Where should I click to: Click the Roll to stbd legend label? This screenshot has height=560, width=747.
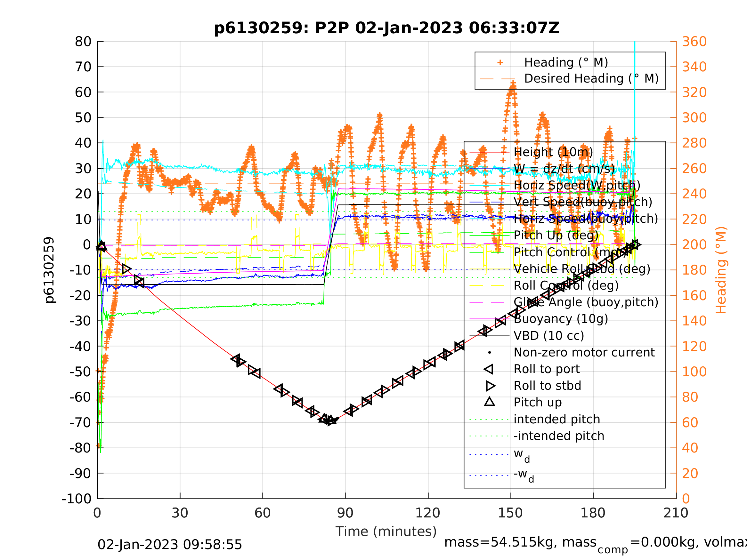click(x=548, y=386)
